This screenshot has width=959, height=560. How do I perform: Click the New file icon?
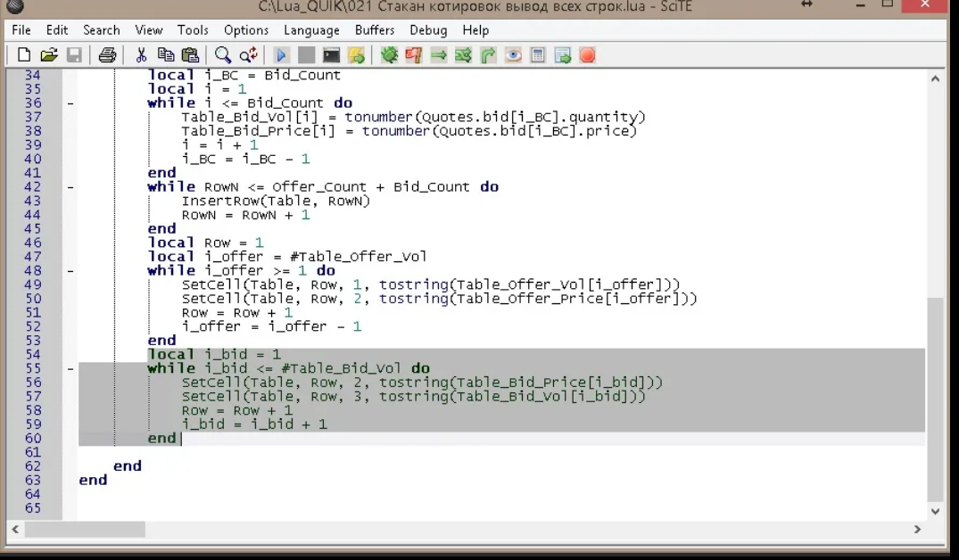point(24,55)
